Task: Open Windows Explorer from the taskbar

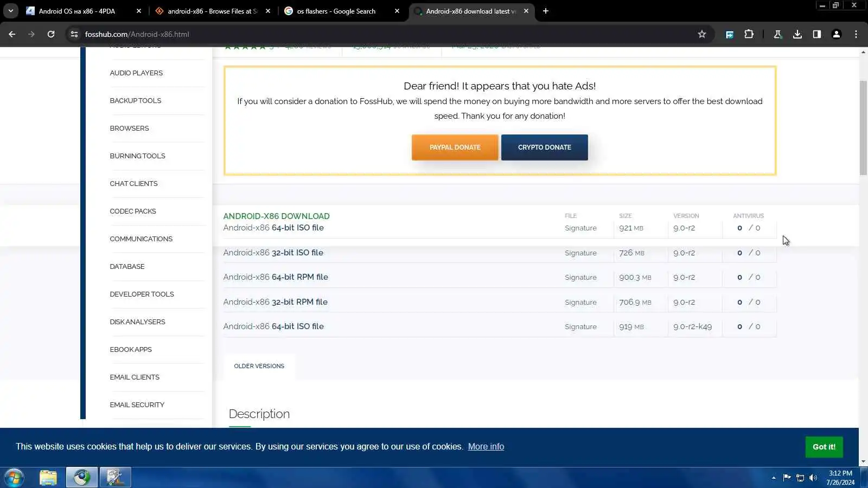Action: [48, 478]
